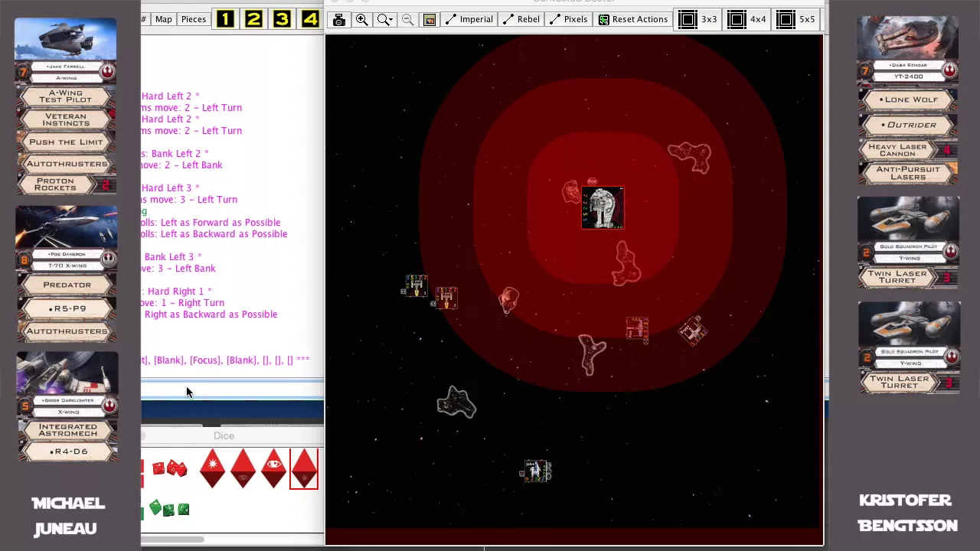The height and width of the screenshot is (551, 980).
Task: Click the grayed zoom out magnifier
Action: click(407, 20)
